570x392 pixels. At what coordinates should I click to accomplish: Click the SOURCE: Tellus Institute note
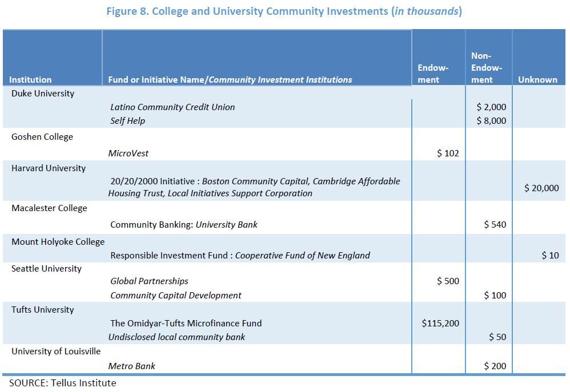coord(62,383)
